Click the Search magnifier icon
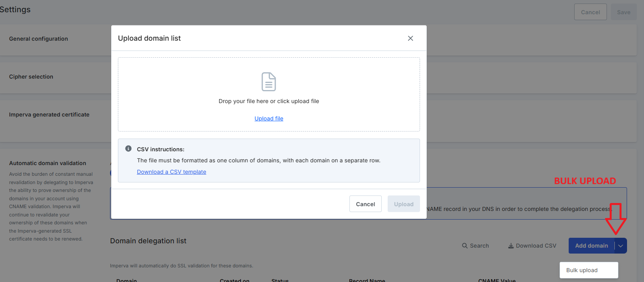Screen dimensions: 644x282 tap(465, 246)
